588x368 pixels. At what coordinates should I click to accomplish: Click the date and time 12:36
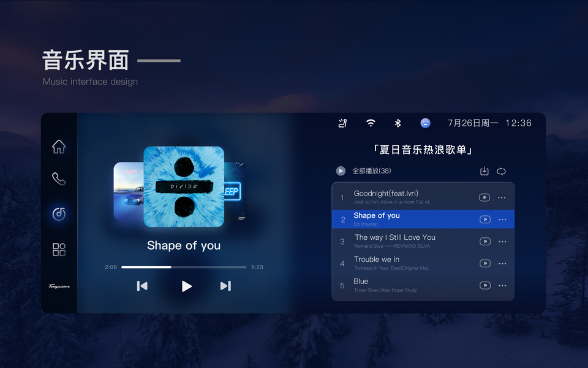click(x=489, y=123)
